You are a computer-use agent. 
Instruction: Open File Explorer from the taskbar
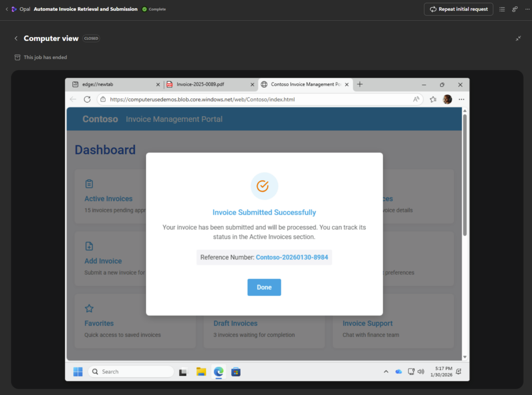201,372
